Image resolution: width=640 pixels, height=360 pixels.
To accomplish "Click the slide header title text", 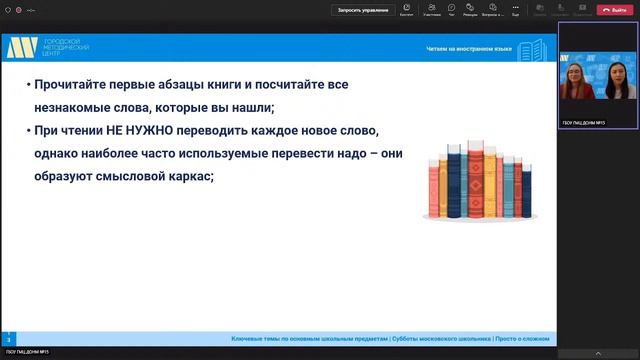I will pos(469,49).
